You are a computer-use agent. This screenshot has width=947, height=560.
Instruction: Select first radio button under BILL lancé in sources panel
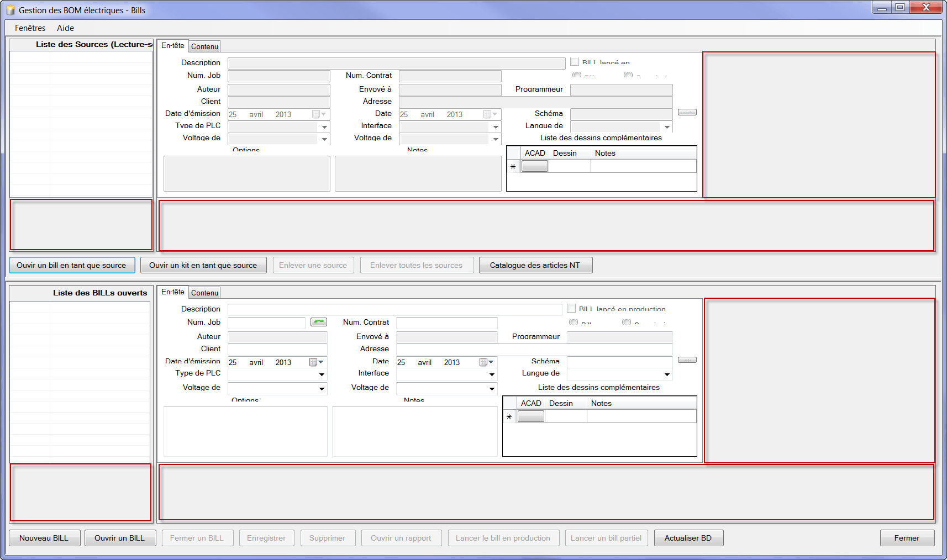click(x=577, y=75)
